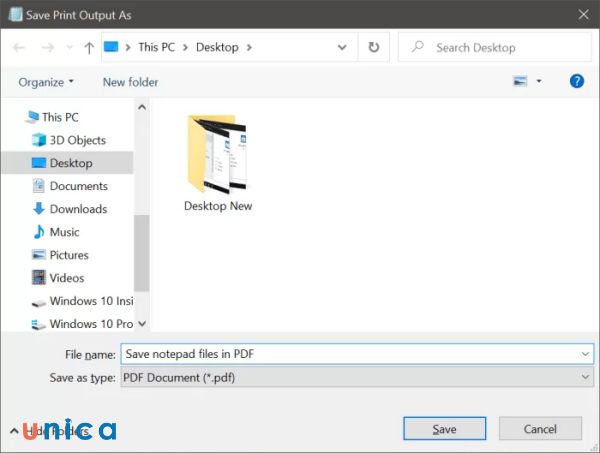600x453 pixels.
Task: Click the 3D Objects cube icon
Action: (39, 140)
